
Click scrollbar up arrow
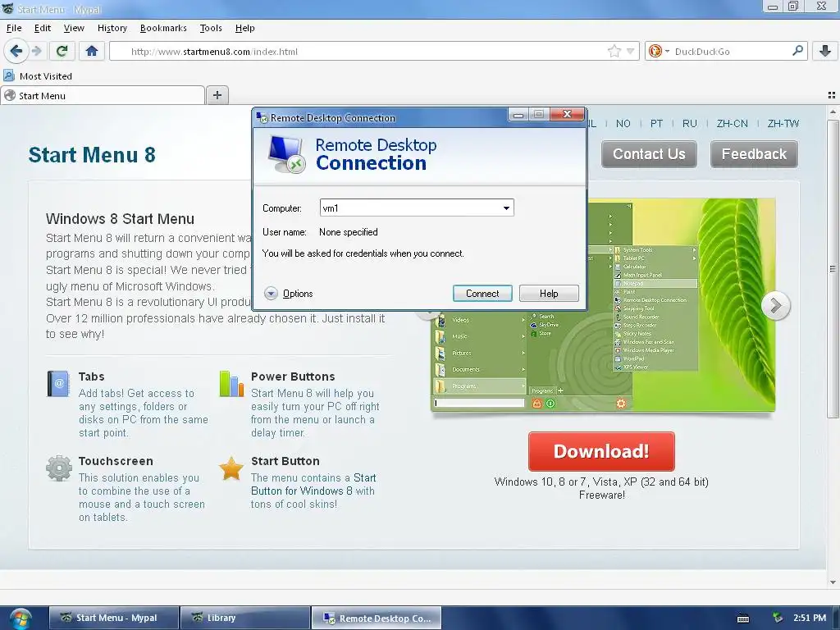coord(833,112)
